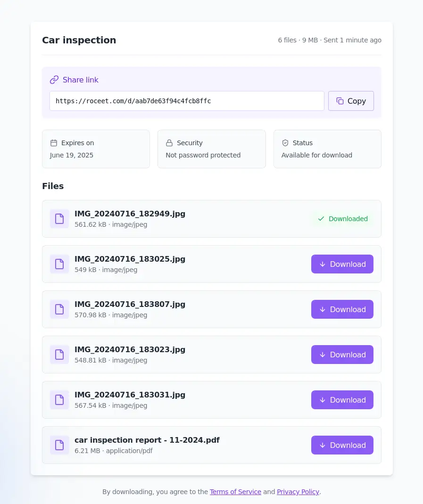Click the file icon for IMG_20240716_183023.jpg
423x504 pixels.
[x=59, y=355]
